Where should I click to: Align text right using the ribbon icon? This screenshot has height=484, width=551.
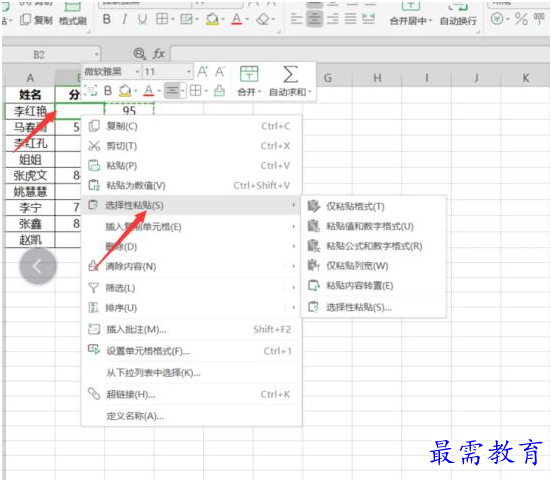click(x=333, y=19)
